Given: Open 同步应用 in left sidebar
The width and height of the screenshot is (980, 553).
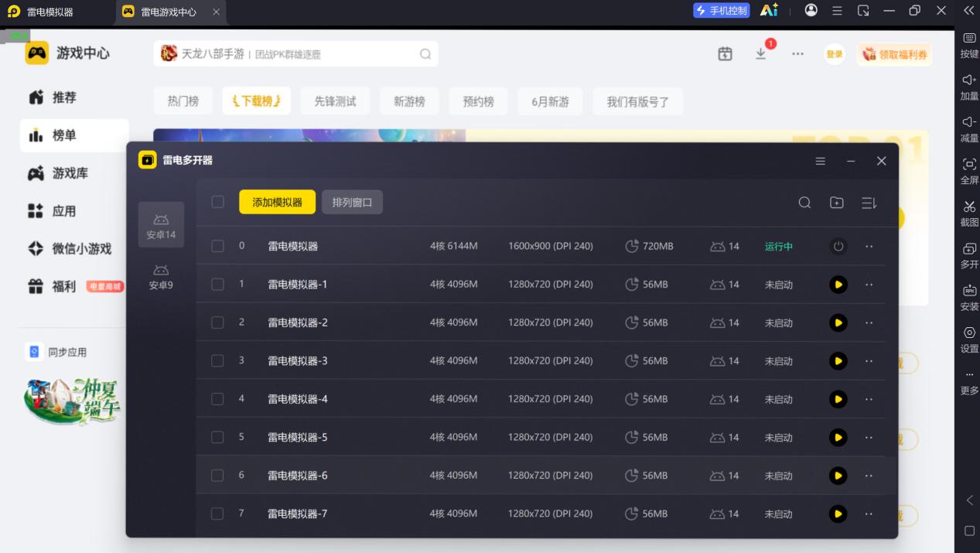Looking at the screenshot, I should click(x=57, y=353).
